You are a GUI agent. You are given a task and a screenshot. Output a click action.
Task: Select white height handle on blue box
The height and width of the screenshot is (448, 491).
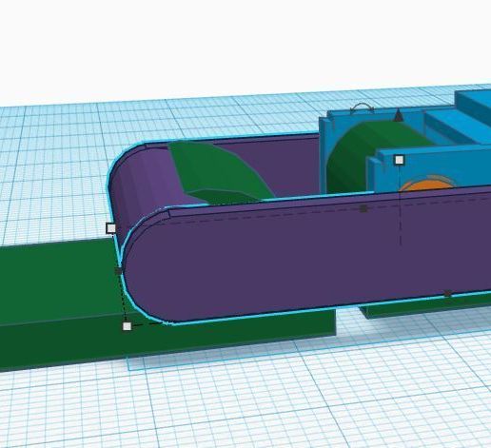coord(399,160)
